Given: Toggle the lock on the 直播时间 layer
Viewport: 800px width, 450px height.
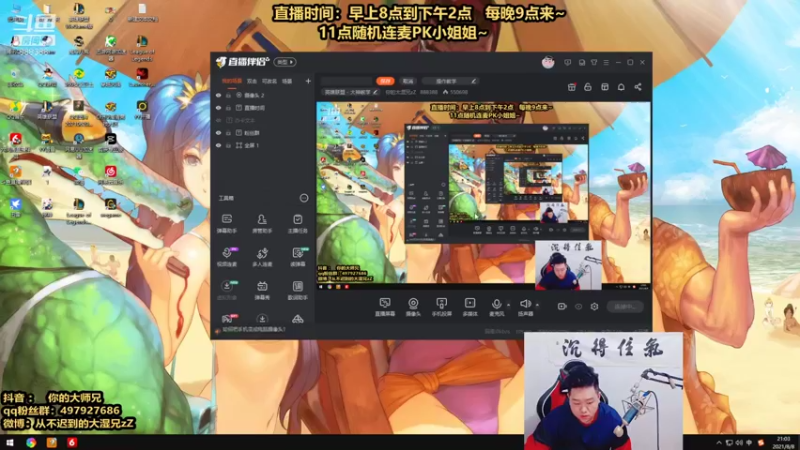Looking at the screenshot, I should (x=229, y=108).
